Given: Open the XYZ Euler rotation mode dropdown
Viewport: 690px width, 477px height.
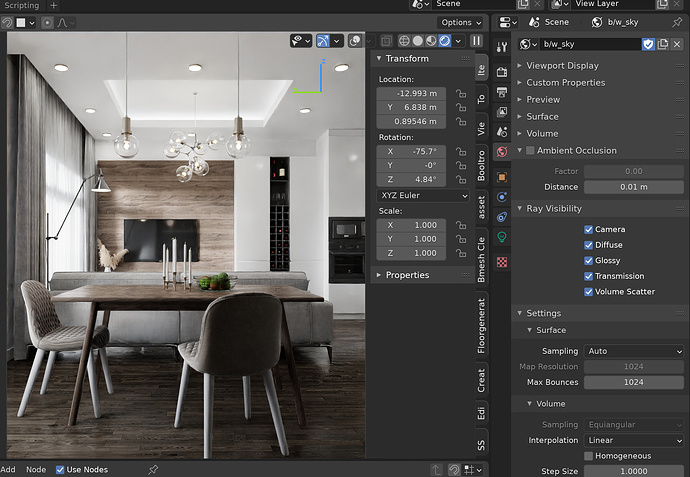Looking at the screenshot, I should tap(423, 195).
